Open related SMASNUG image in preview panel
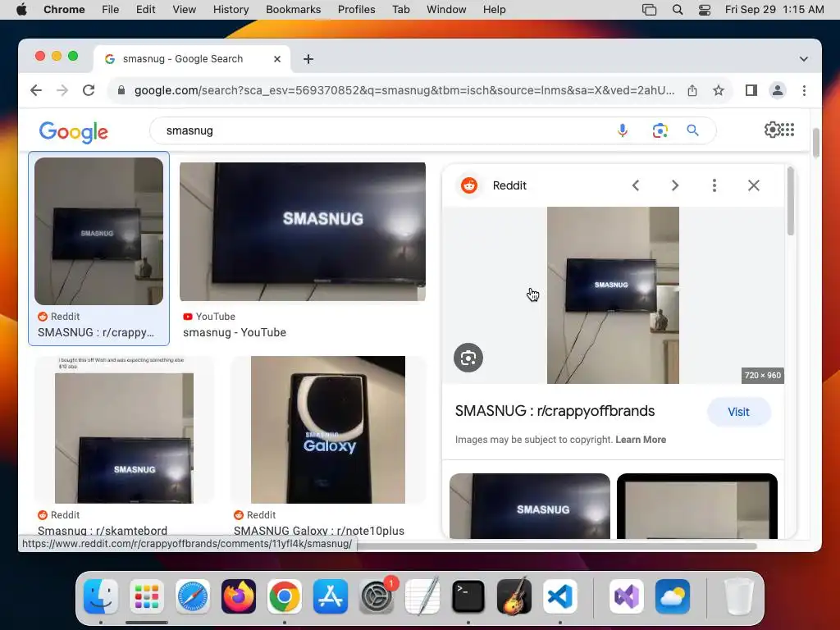The width and height of the screenshot is (840, 630). coord(530,505)
